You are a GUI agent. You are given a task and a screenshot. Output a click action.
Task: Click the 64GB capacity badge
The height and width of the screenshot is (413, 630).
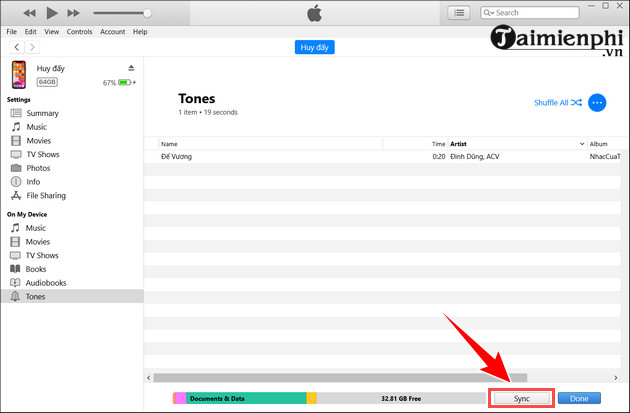click(47, 82)
